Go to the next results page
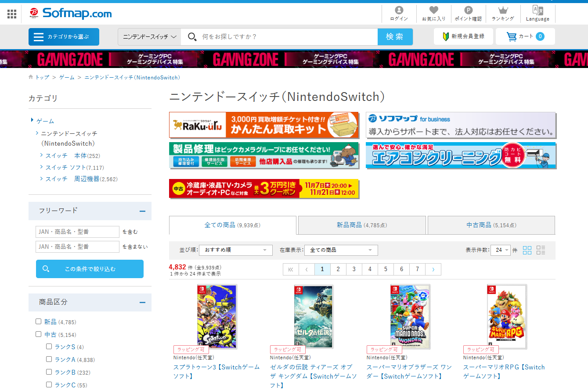The image size is (588, 390). (433, 269)
